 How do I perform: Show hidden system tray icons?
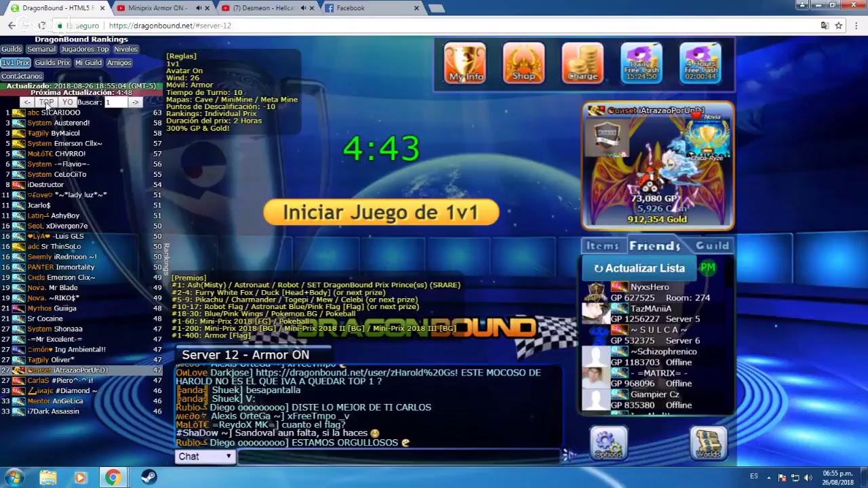(x=768, y=477)
